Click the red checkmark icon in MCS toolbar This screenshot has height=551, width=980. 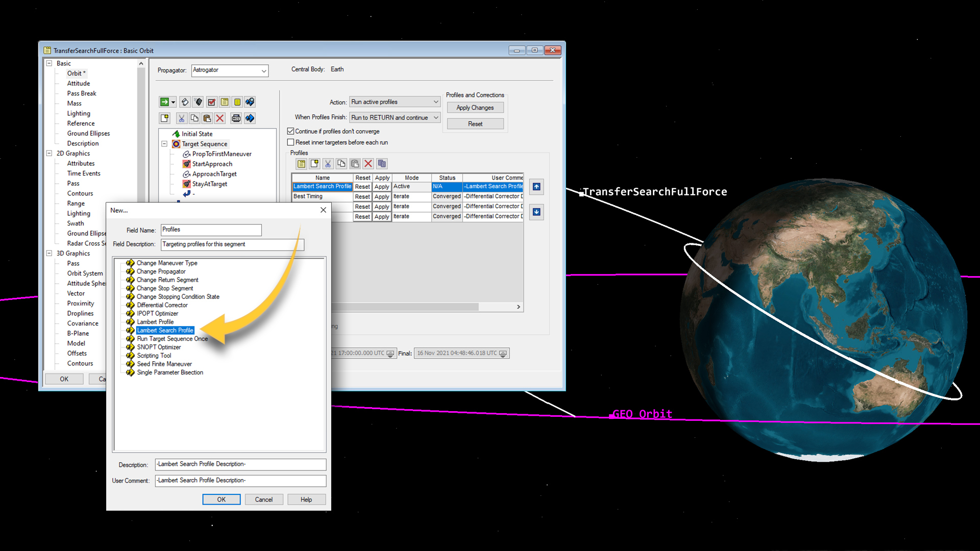(x=211, y=102)
